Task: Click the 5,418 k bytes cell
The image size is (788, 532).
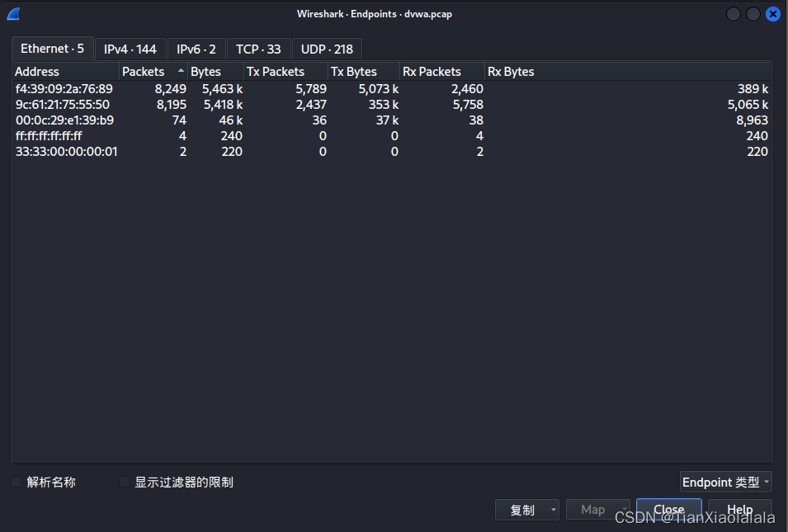Action: tap(223, 105)
